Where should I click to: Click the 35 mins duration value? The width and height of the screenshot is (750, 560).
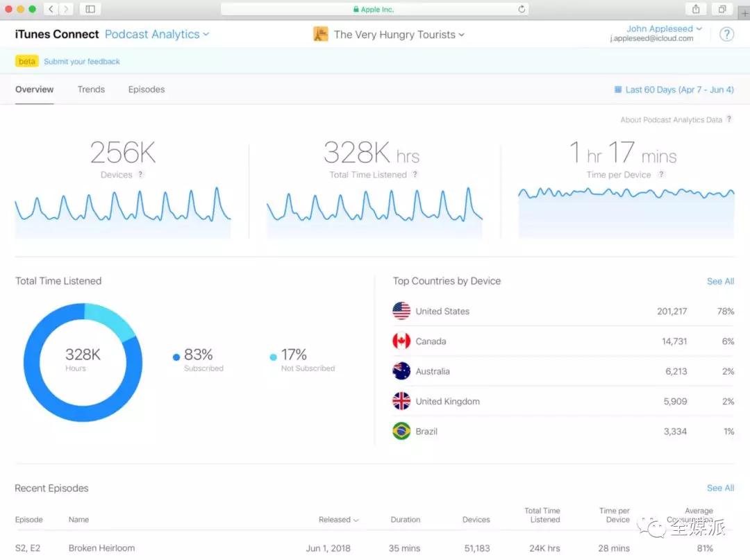tap(404, 548)
